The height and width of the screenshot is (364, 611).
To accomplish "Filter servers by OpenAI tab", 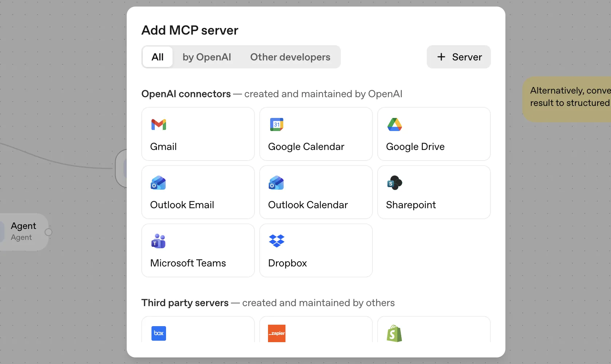I will [206, 57].
